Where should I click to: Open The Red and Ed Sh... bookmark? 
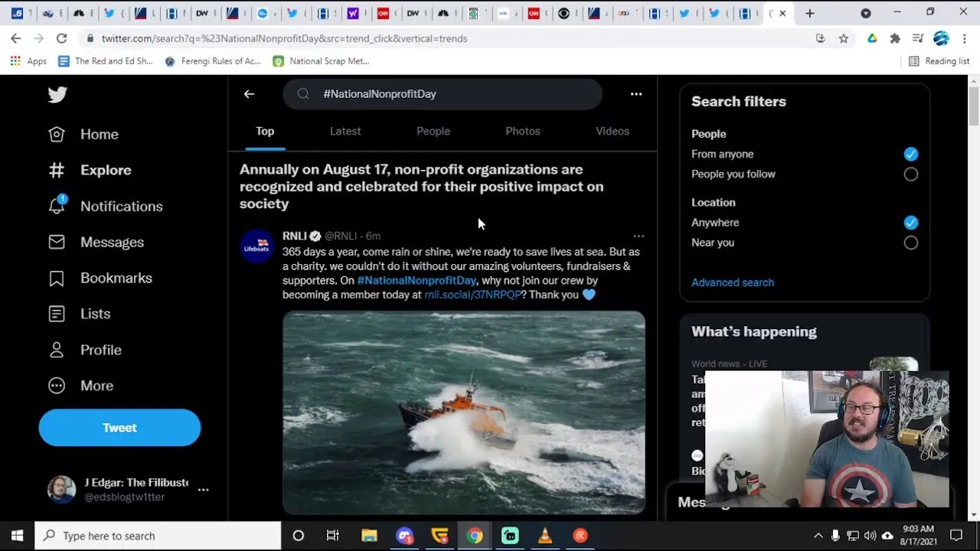point(106,61)
